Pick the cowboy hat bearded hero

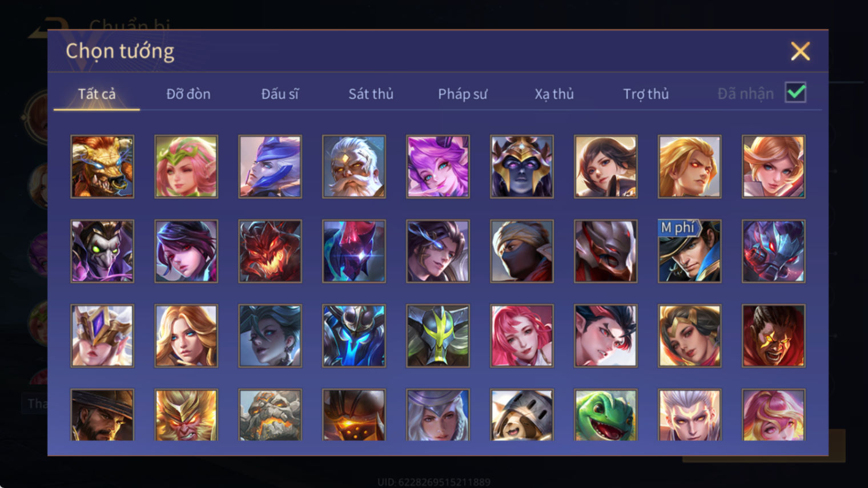pos(102,415)
